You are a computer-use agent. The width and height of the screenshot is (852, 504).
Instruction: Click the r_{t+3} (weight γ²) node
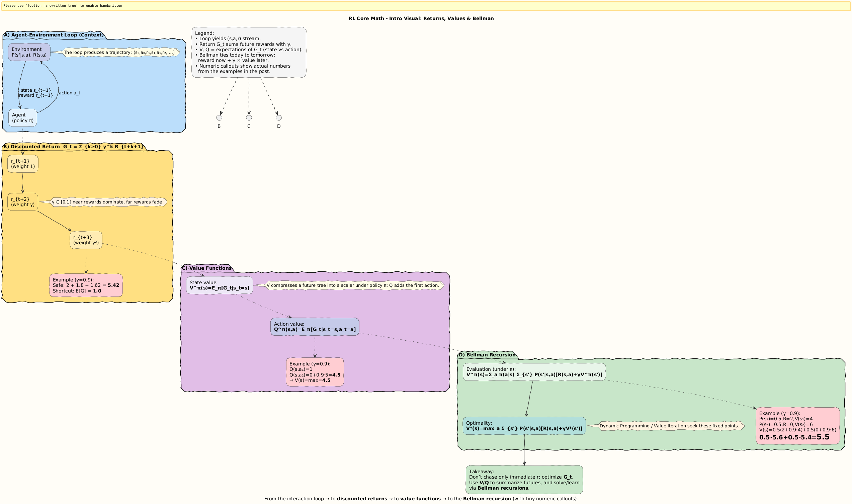[86, 240]
